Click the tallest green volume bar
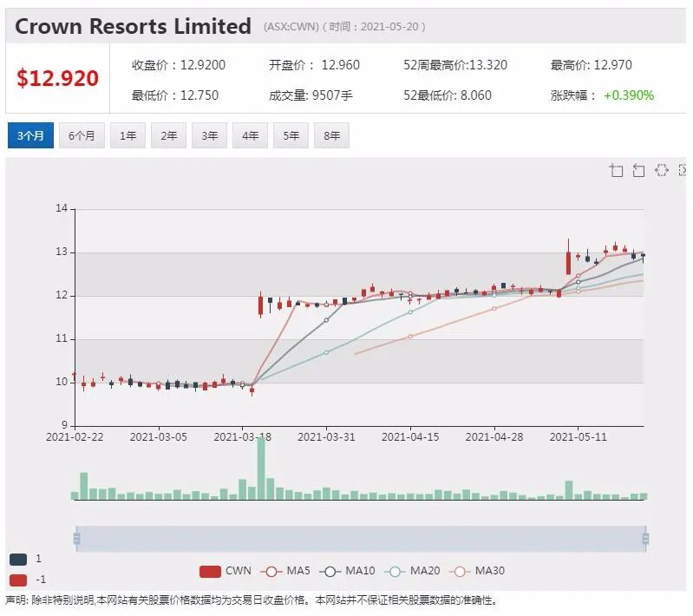 (261, 469)
